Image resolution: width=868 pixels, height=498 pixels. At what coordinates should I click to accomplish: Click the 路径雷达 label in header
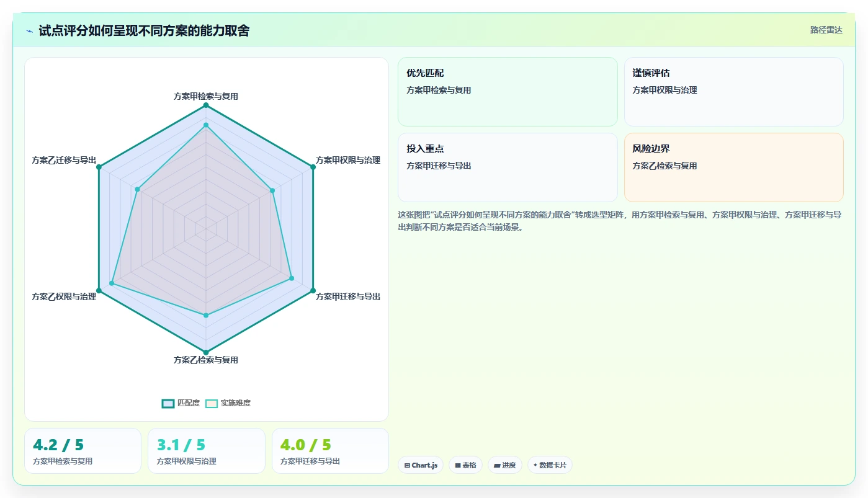click(826, 30)
